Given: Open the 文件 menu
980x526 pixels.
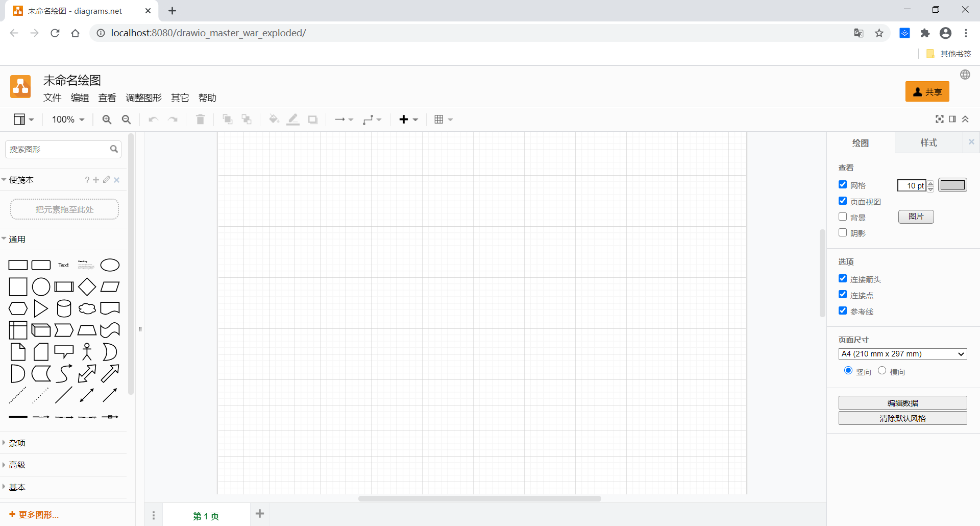Looking at the screenshot, I should [52, 98].
